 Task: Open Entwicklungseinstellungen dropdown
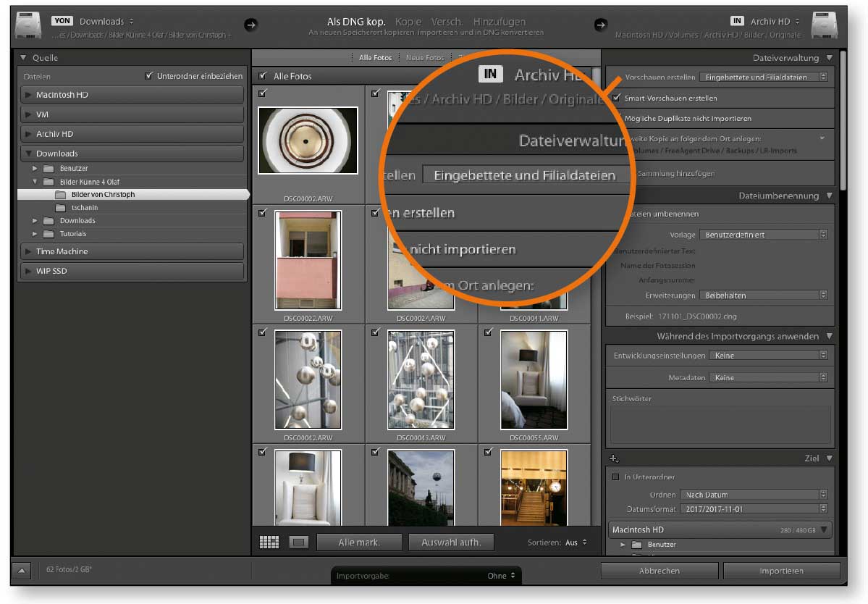tap(767, 356)
